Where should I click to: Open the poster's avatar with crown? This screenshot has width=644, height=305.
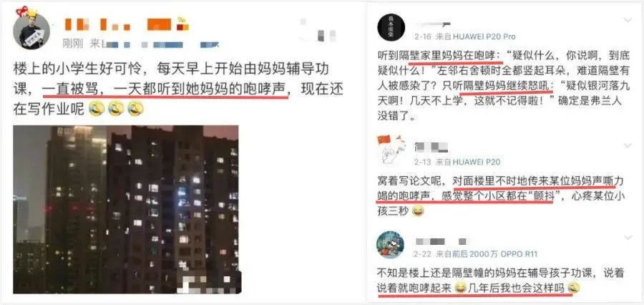click(31, 32)
